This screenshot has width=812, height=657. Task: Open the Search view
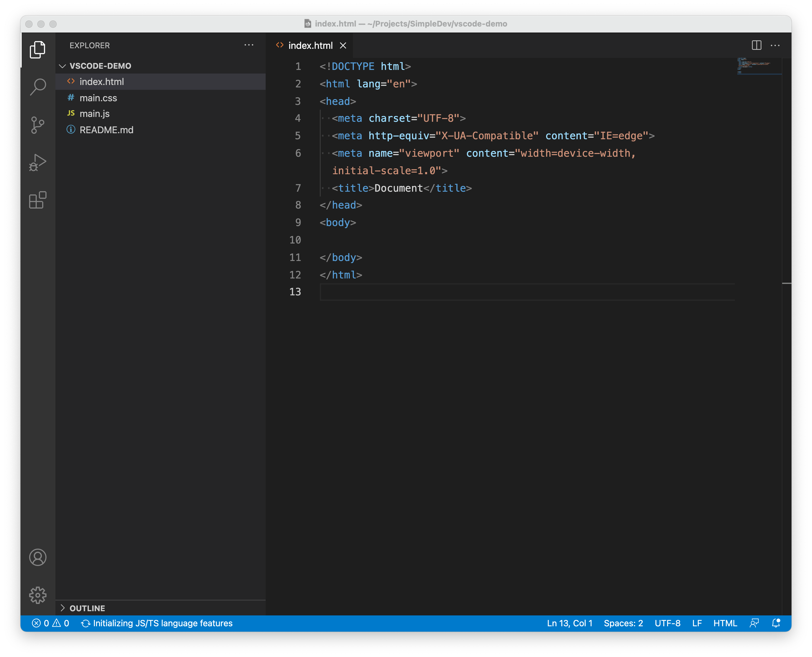click(37, 86)
